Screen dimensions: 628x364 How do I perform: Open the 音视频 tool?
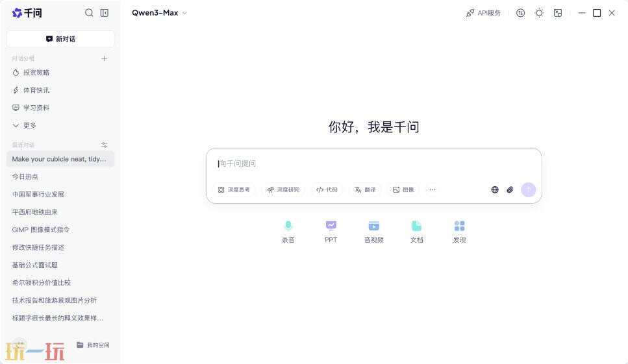[x=373, y=232]
